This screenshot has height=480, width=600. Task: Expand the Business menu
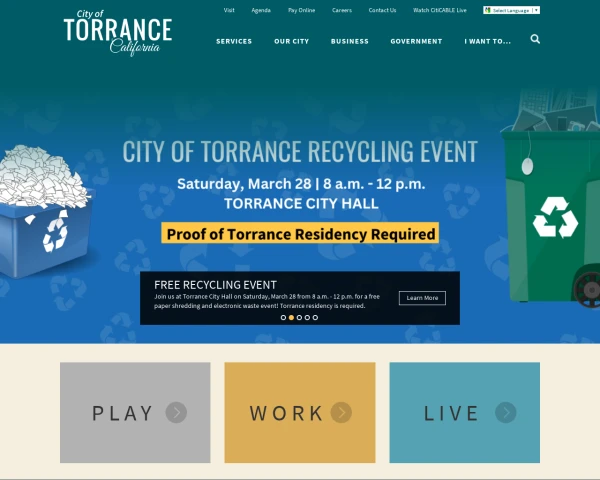pyautogui.click(x=350, y=41)
